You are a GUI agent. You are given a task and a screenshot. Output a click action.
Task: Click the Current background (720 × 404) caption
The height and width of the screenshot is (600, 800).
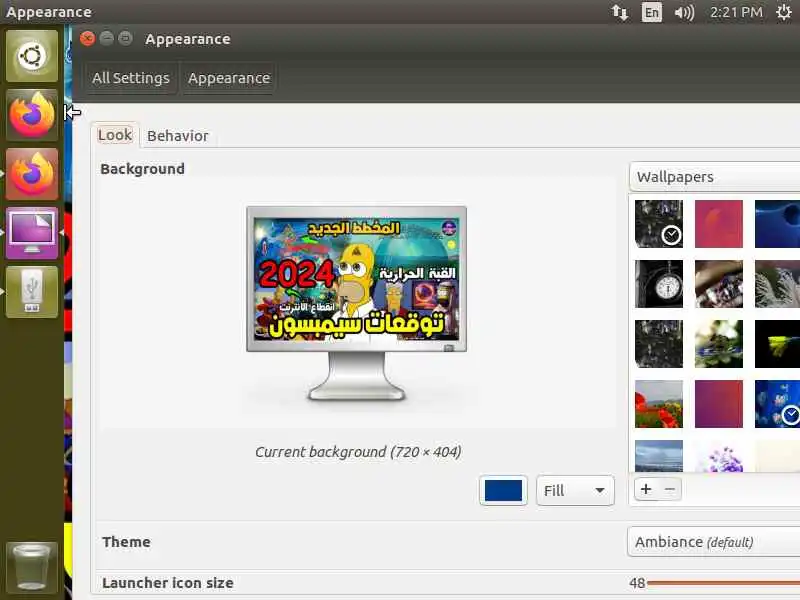tap(358, 452)
